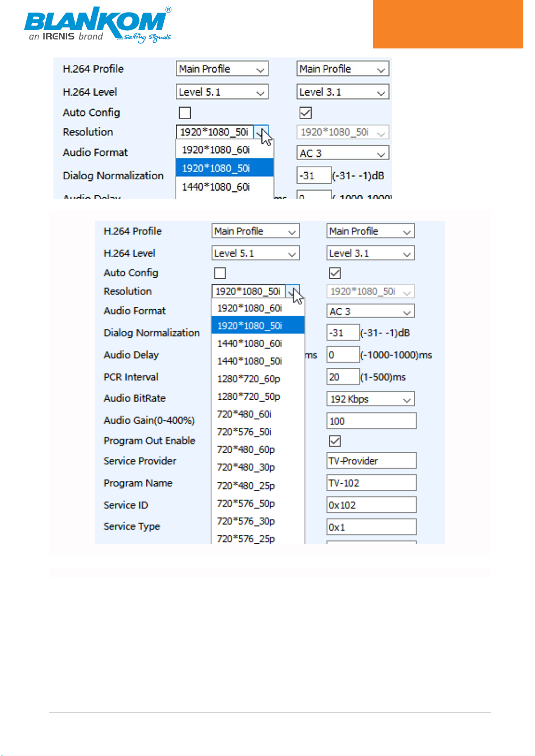Open Level 3.1 dropdown in lower screenshot
This screenshot has width=535, height=756.
point(370,253)
